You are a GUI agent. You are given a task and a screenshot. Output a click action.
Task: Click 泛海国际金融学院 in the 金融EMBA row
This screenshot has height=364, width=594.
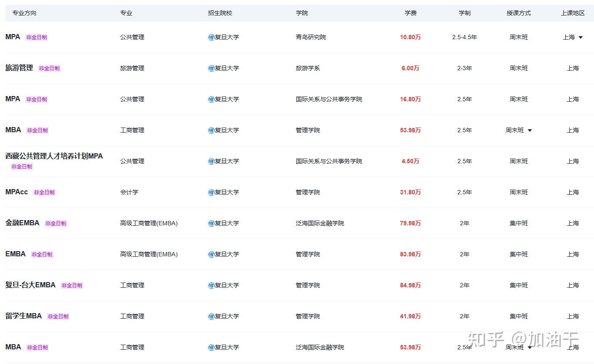click(x=320, y=224)
